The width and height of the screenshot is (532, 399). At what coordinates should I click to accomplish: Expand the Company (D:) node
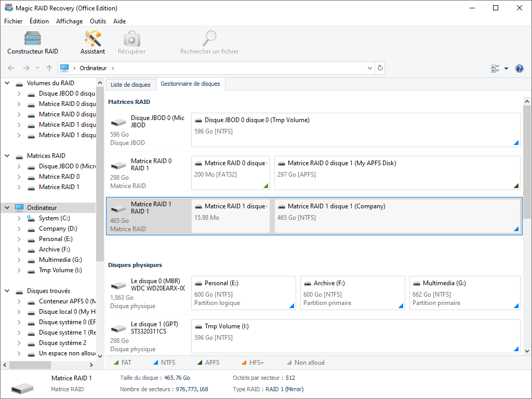(19, 229)
